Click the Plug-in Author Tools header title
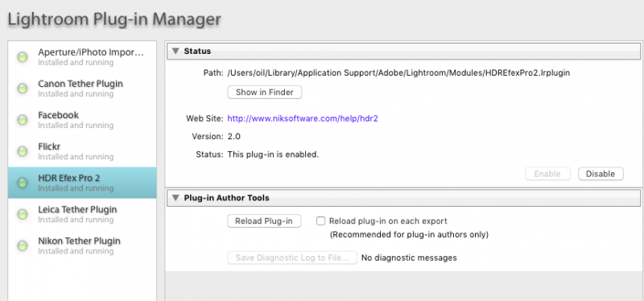Viewport: 644px width, 301px height. (227, 198)
